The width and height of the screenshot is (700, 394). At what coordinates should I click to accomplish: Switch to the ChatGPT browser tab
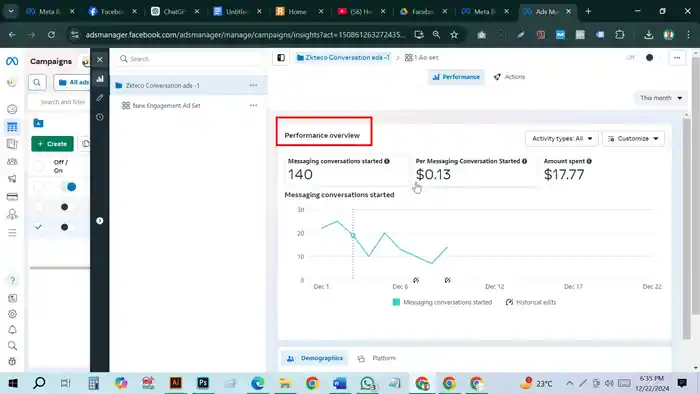tap(175, 12)
